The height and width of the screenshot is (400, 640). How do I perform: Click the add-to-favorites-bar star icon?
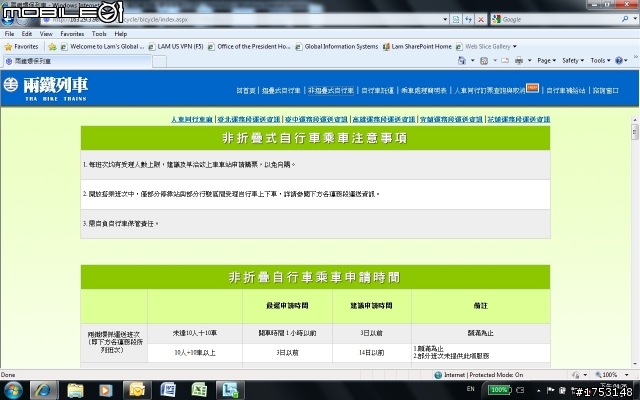click(52, 47)
